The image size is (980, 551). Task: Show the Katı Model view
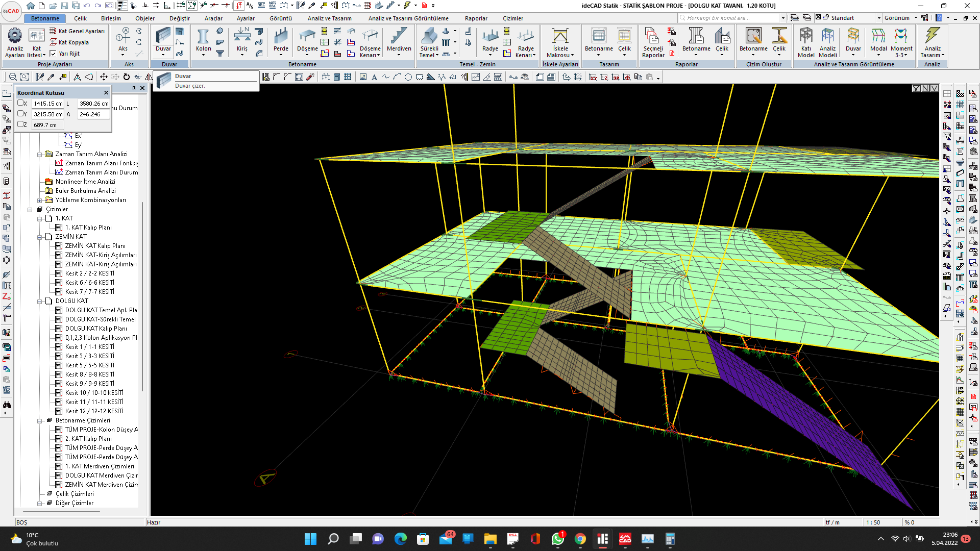pyautogui.click(x=806, y=42)
